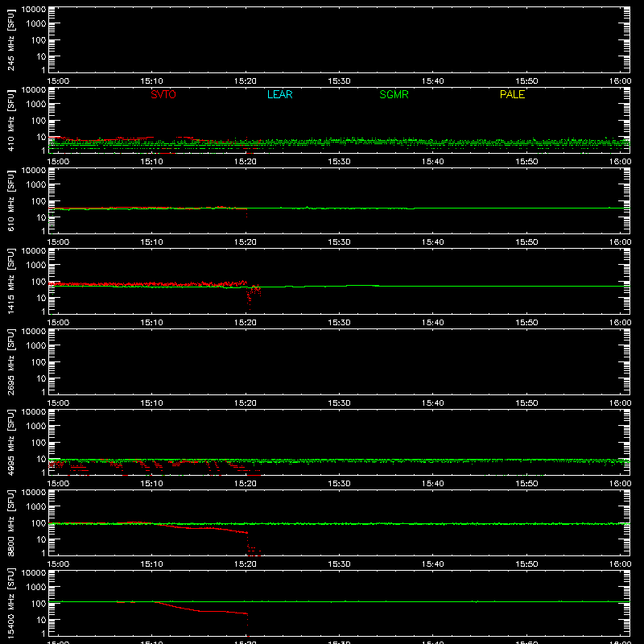Click 16:00 tick below the 245 MHz panel
Screen dimensions: 644x644
pos(620,81)
